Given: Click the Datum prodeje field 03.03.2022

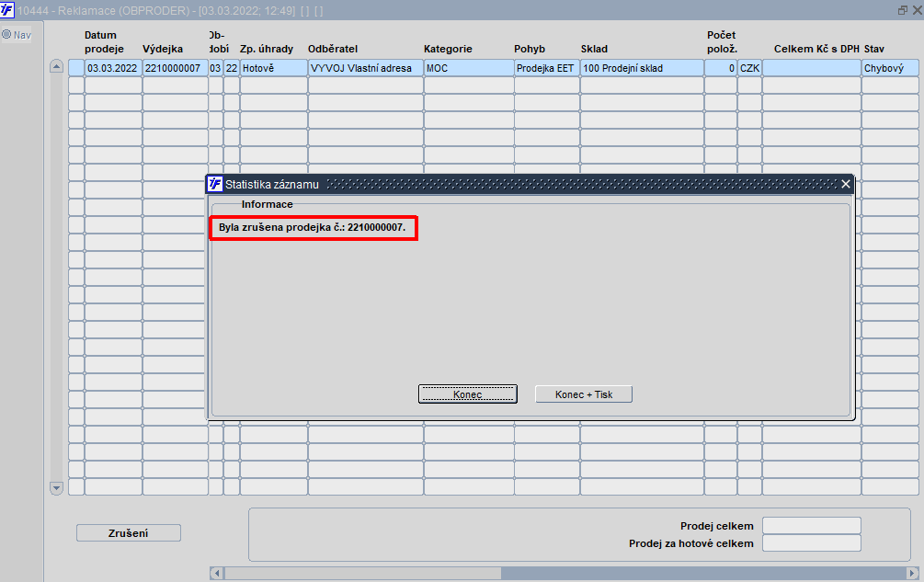Looking at the screenshot, I should coord(113,68).
